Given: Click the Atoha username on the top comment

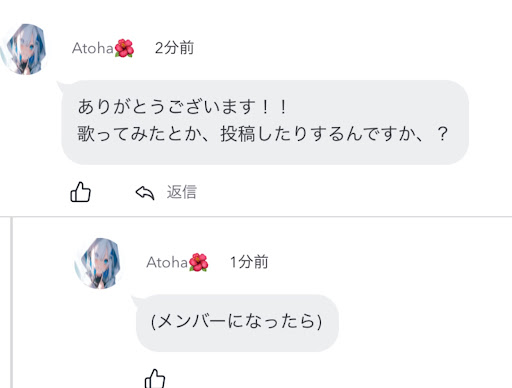Looking at the screenshot, I should click(93, 48).
